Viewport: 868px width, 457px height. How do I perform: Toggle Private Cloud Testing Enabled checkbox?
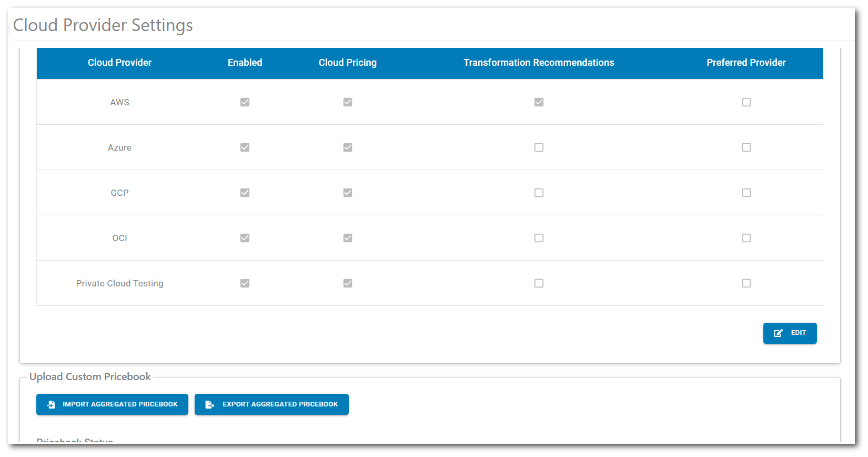pos(245,283)
